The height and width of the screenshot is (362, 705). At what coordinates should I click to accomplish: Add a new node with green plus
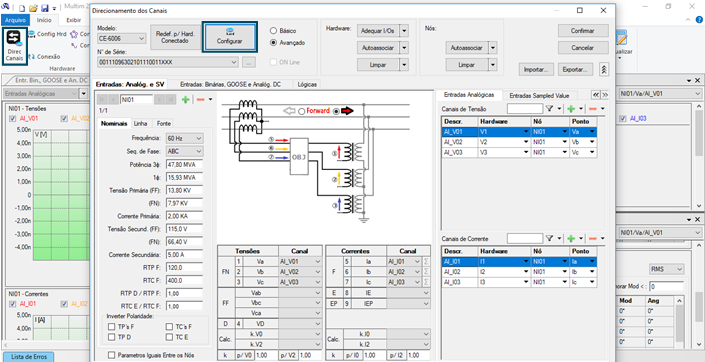coord(185,99)
